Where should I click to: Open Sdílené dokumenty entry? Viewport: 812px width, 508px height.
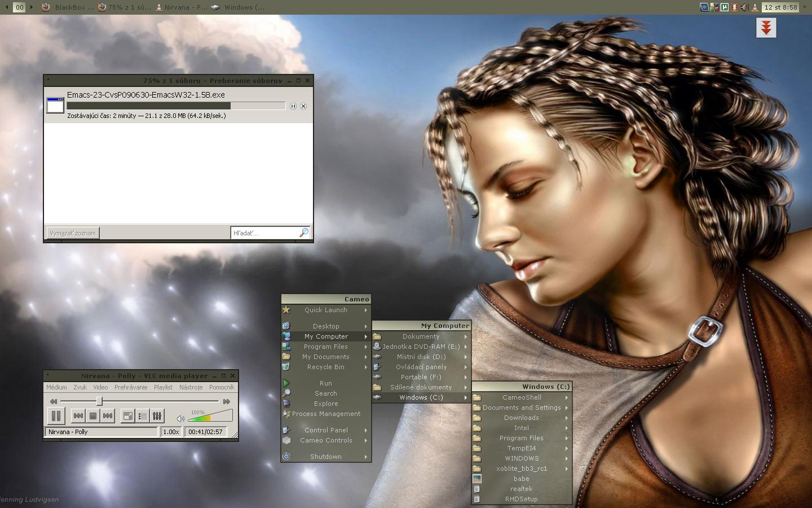coord(421,387)
